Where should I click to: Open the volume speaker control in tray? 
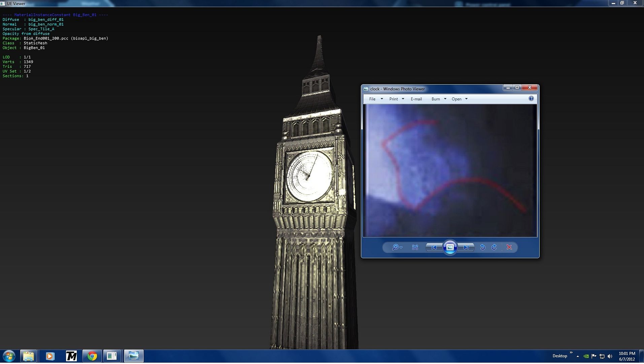click(610, 356)
